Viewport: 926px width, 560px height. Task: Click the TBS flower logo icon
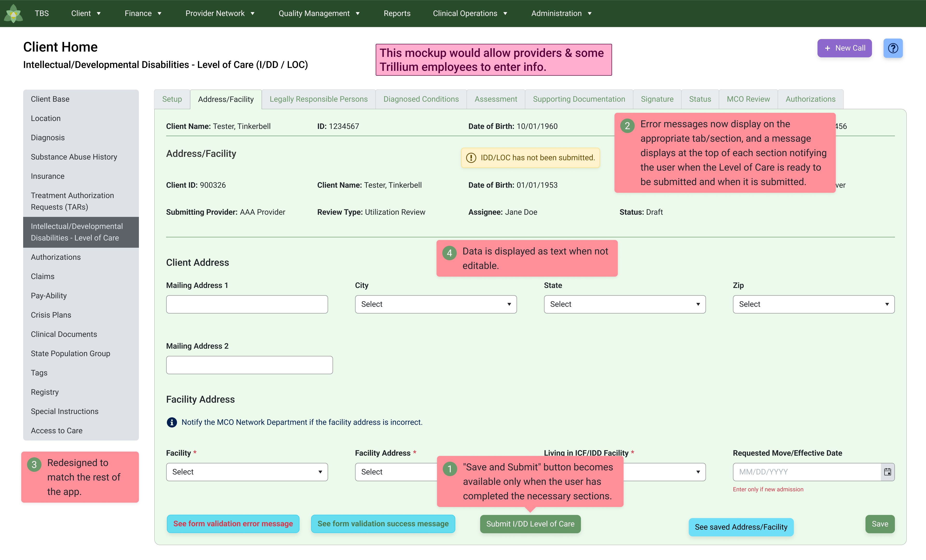(x=14, y=13)
